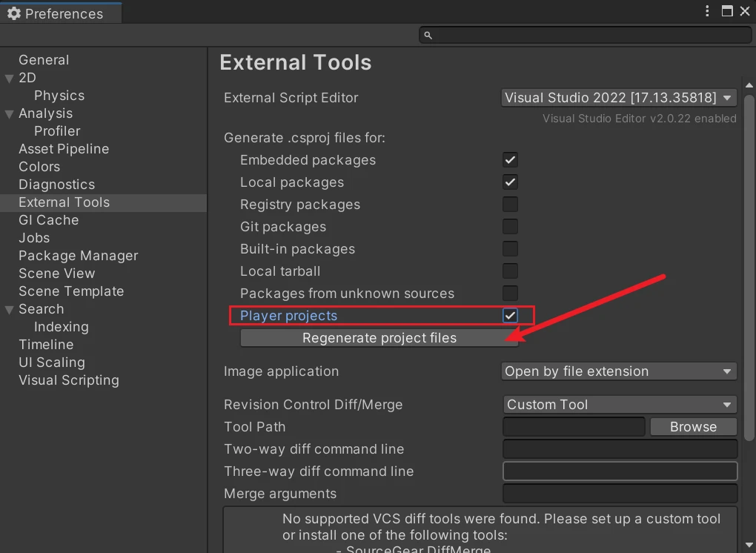This screenshot has height=553, width=756.
Task: Click the Analysis category label
Action: pyautogui.click(x=46, y=113)
